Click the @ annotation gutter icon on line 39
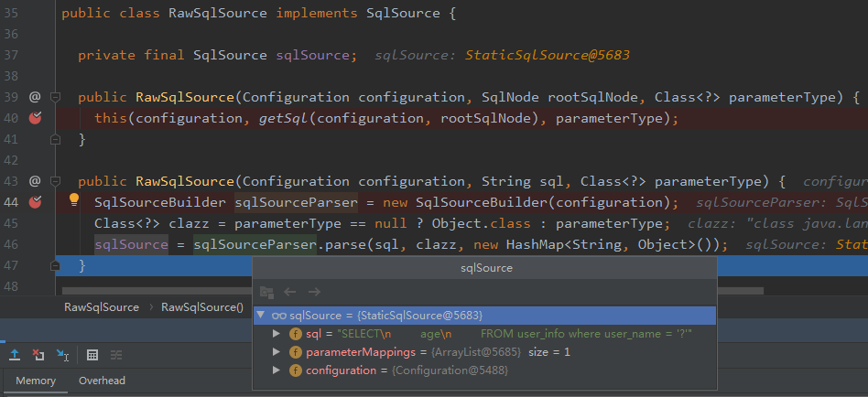This screenshot has width=868, height=397. 35,97
